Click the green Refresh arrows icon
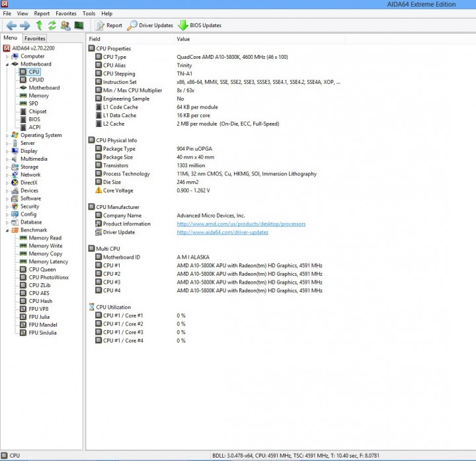This screenshot has width=476, height=461. point(52,26)
